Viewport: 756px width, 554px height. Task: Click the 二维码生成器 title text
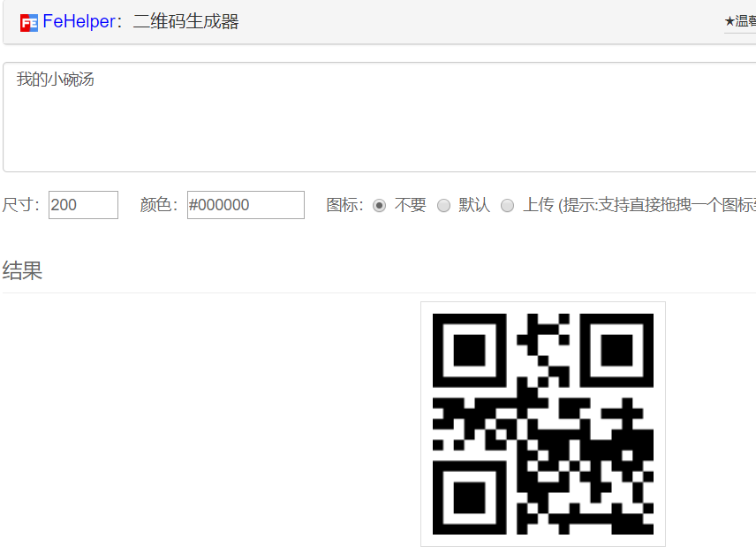[185, 22]
